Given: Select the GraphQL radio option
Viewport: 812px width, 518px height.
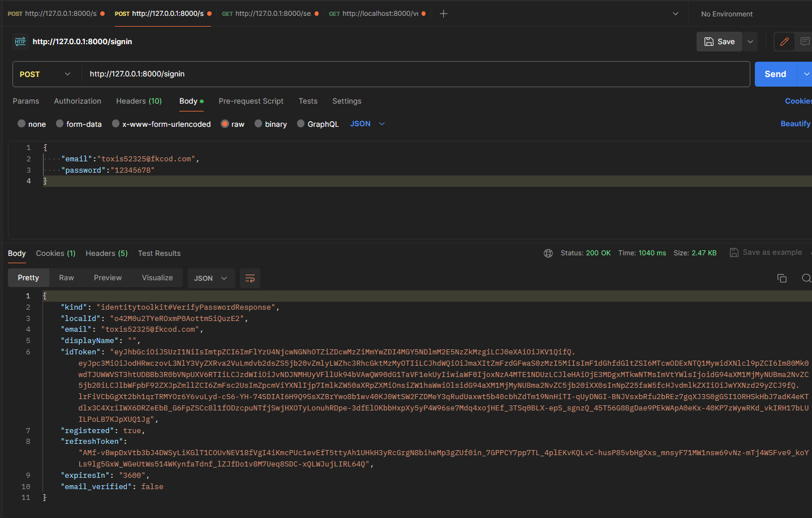Looking at the screenshot, I should click(301, 124).
